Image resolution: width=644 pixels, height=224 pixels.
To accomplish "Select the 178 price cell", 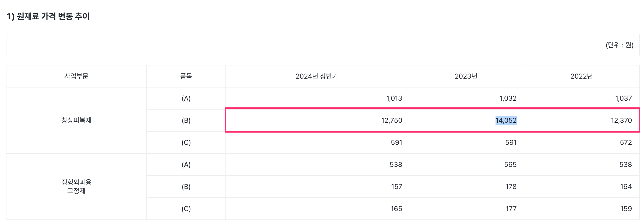I will click(511, 187).
